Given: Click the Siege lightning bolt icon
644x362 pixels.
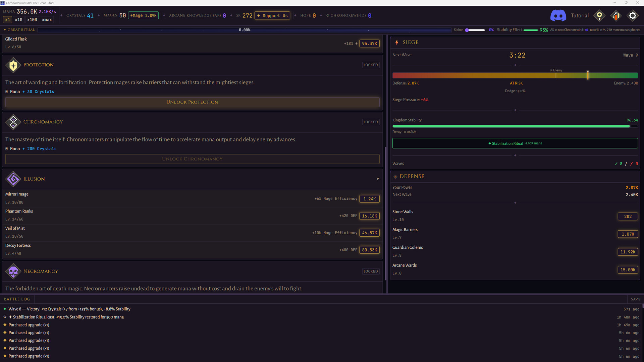Looking at the screenshot, I should point(397,42).
